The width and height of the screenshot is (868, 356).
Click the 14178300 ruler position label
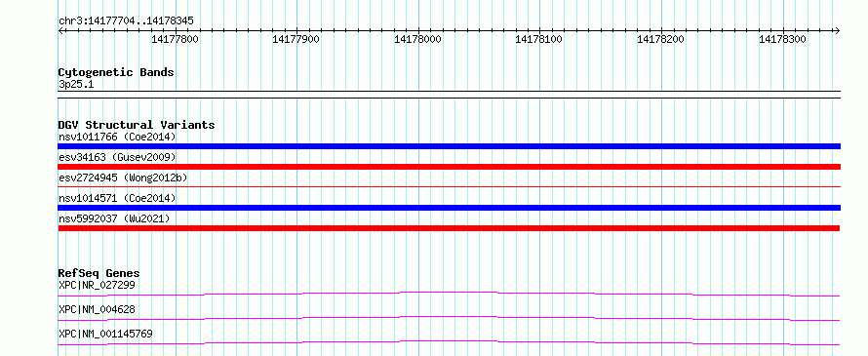tap(782, 40)
